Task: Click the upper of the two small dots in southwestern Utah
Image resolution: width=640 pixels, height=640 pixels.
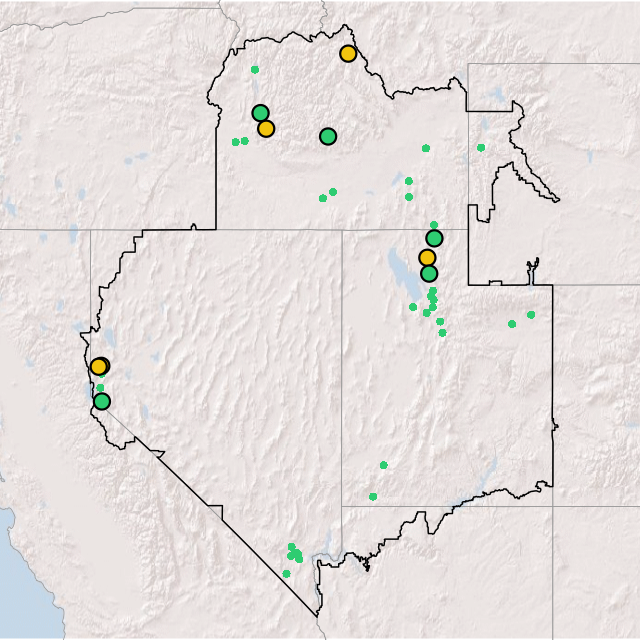Action: click(x=384, y=465)
